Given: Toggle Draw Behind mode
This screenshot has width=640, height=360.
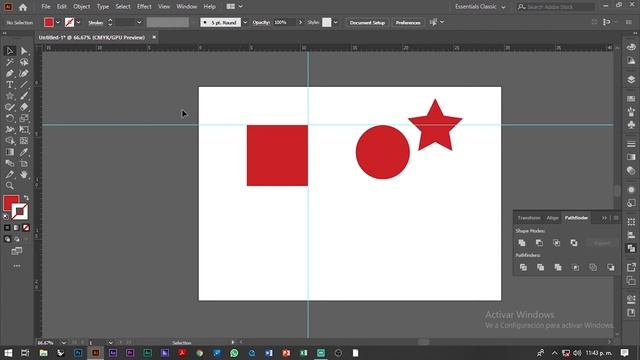Looking at the screenshot, I should tap(17, 239).
